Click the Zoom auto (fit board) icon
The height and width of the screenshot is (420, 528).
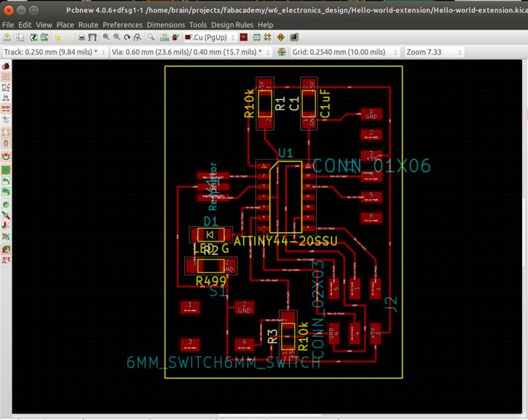click(137, 38)
